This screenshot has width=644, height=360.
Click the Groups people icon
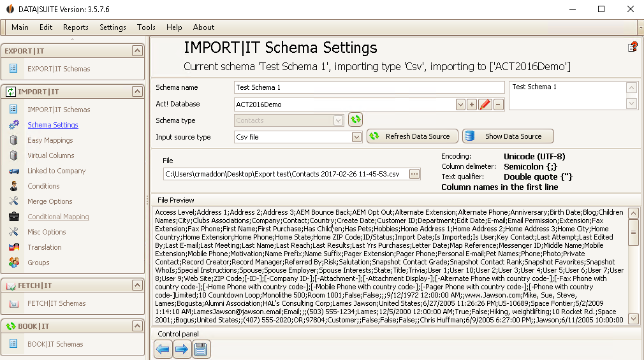click(x=14, y=263)
